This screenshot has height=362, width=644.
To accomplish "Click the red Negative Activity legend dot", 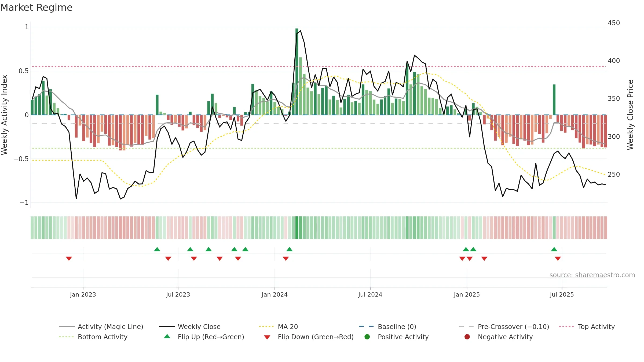I will tap(467, 337).
